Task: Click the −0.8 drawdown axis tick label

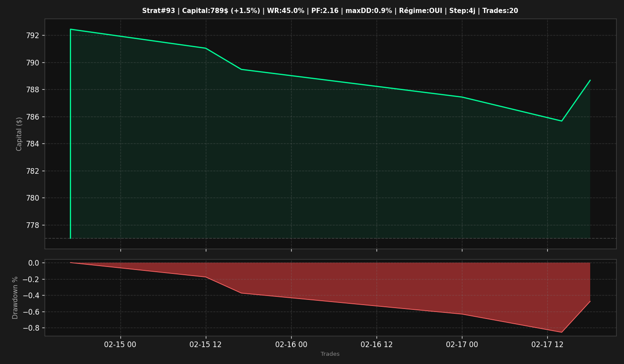Action: 30,328
